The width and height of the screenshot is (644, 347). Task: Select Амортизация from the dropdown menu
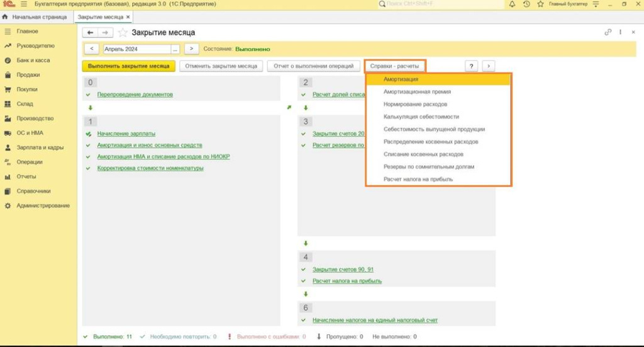pyautogui.click(x=401, y=79)
